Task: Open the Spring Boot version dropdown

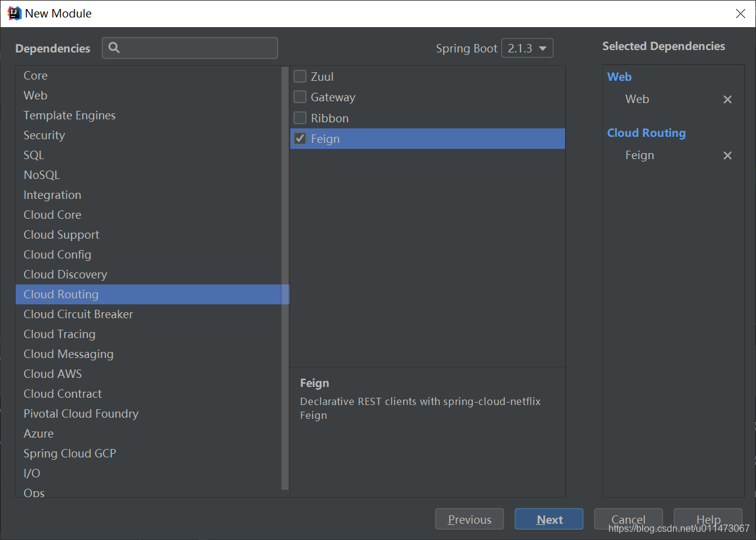Action: [527, 48]
